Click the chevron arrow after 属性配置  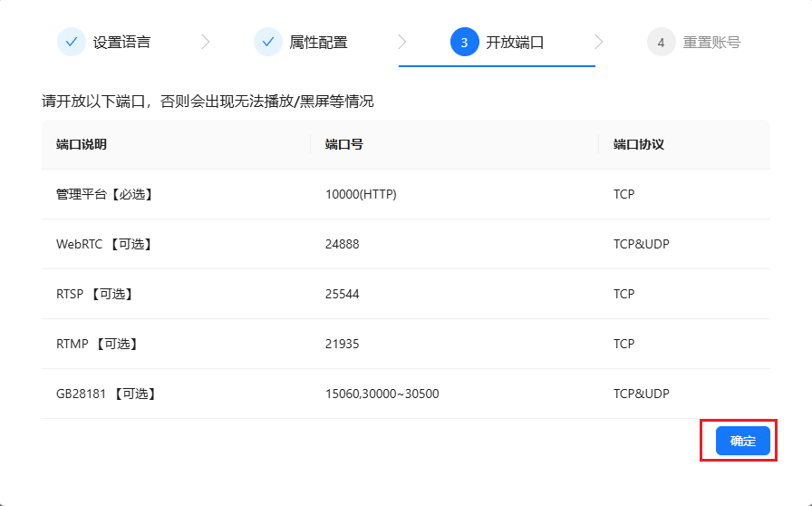[x=402, y=42]
